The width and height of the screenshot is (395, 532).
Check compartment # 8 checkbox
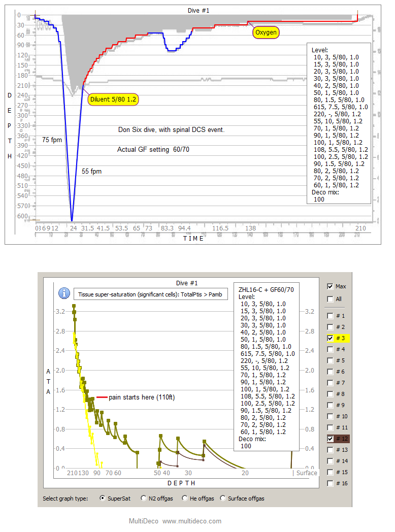(x=330, y=394)
